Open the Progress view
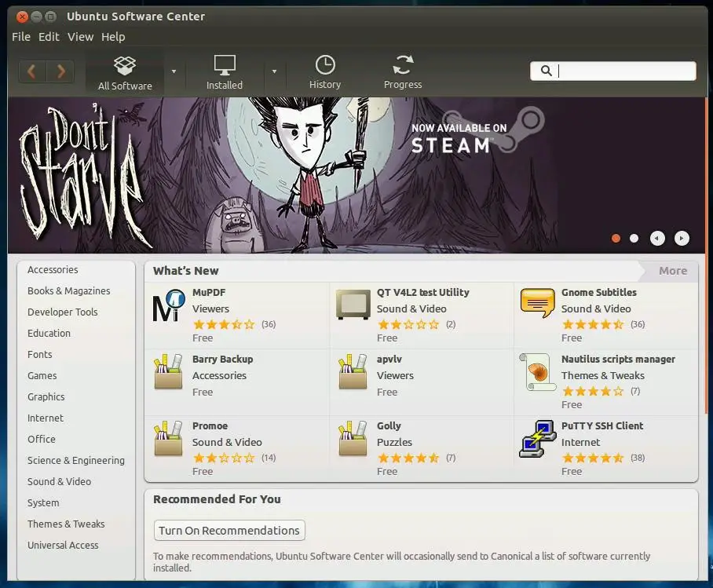This screenshot has width=713, height=588. tap(403, 72)
